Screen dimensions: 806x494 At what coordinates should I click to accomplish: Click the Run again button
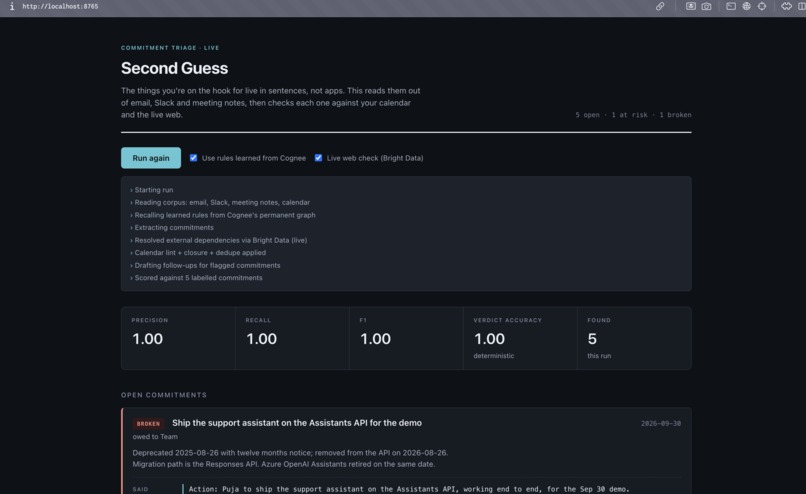pos(151,158)
